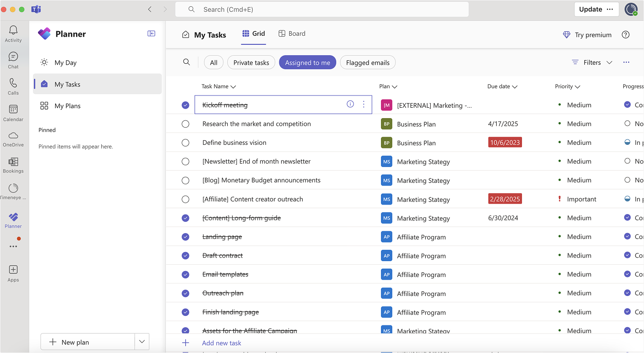644x353 pixels.
Task: Open My Day in the Planner sidebar
Action: coord(65,62)
